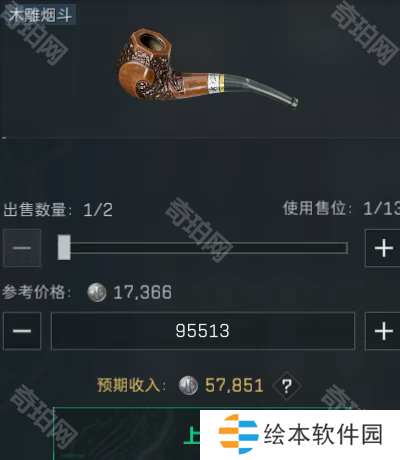400x460 pixels.
Task: Lower the listing price with minus button
Action: pyautogui.click(x=22, y=331)
